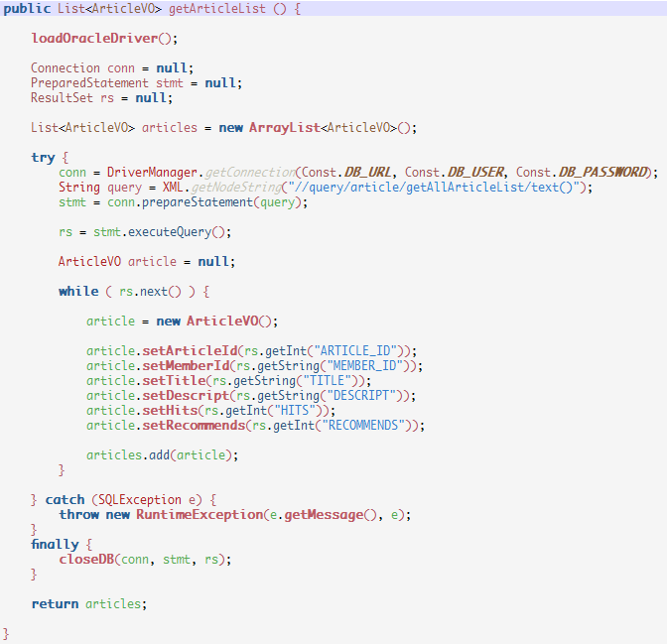The height and width of the screenshot is (644, 667).
Task: Click "ArrayList" in the articles initialization
Action: pyautogui.click(x=284, y=128)
